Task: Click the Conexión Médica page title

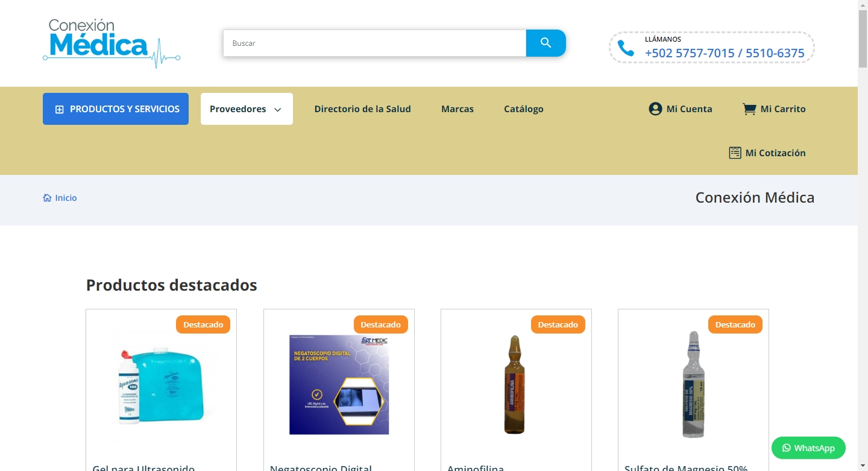Action: 755,198
